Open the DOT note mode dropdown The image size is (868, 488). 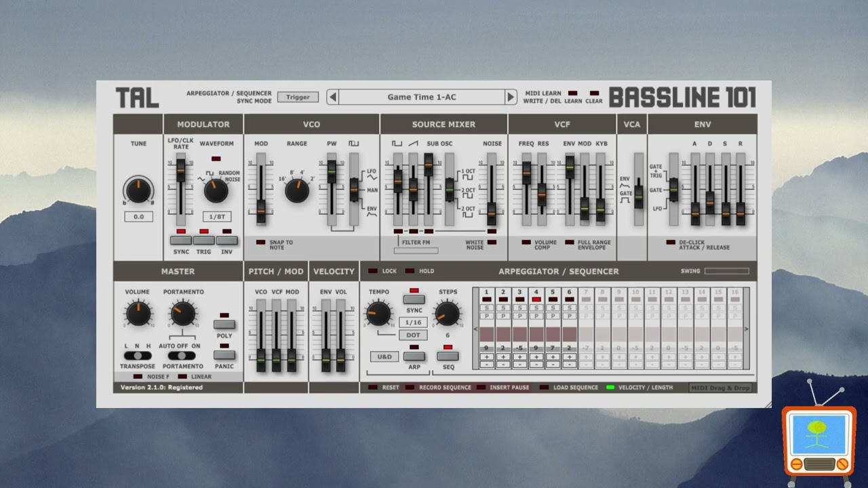[x=413, y=335]
